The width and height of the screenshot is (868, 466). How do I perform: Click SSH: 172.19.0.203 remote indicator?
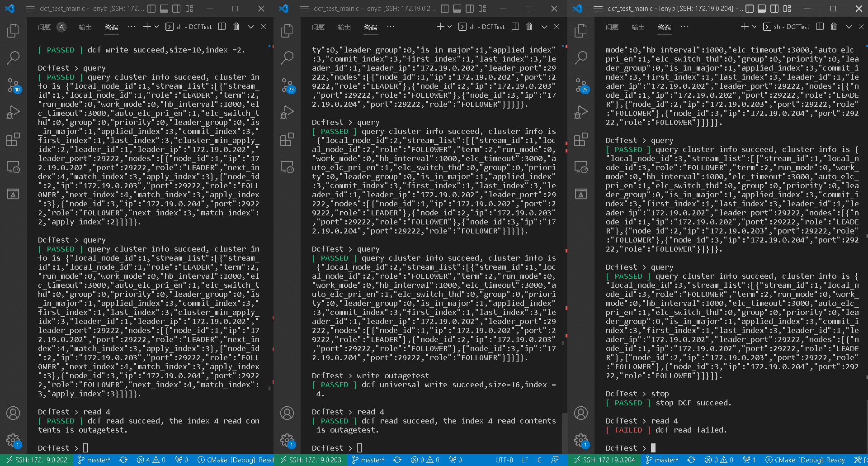pyautogui.click(x=311, y=460)
